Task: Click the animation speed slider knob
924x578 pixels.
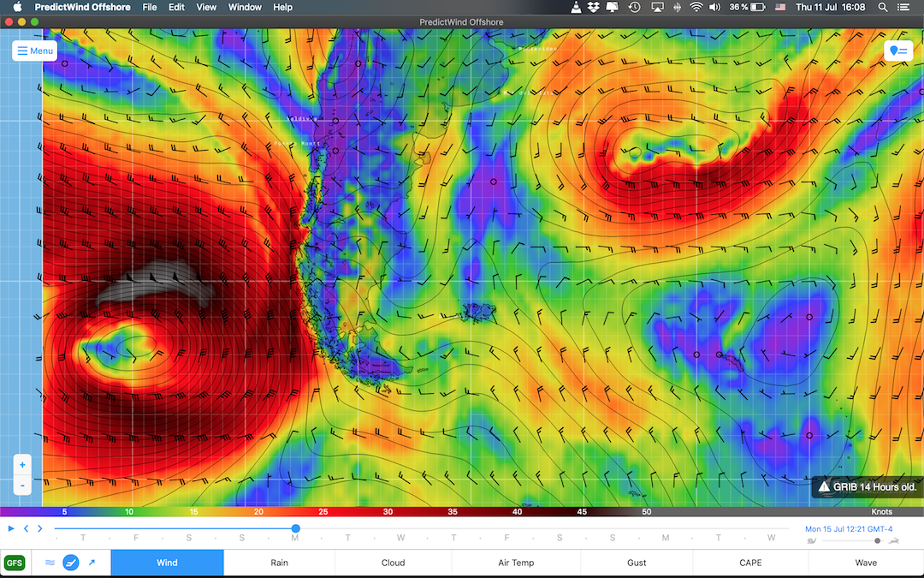Action: [878, 541]
